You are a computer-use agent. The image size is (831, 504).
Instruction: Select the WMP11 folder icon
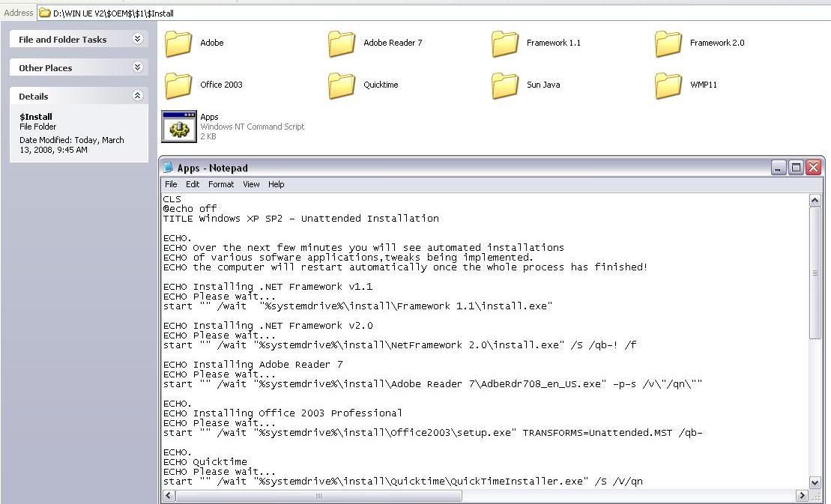[x=668, y=85]
